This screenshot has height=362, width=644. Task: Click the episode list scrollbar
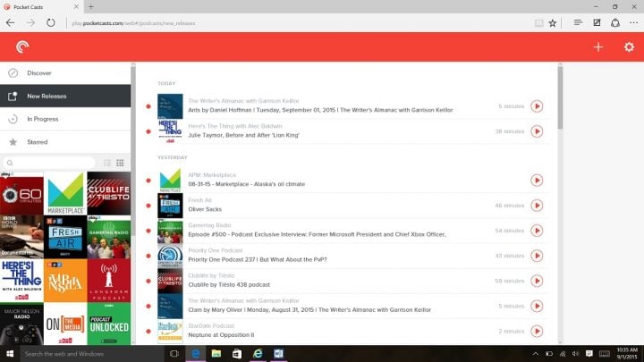point(560,97)
